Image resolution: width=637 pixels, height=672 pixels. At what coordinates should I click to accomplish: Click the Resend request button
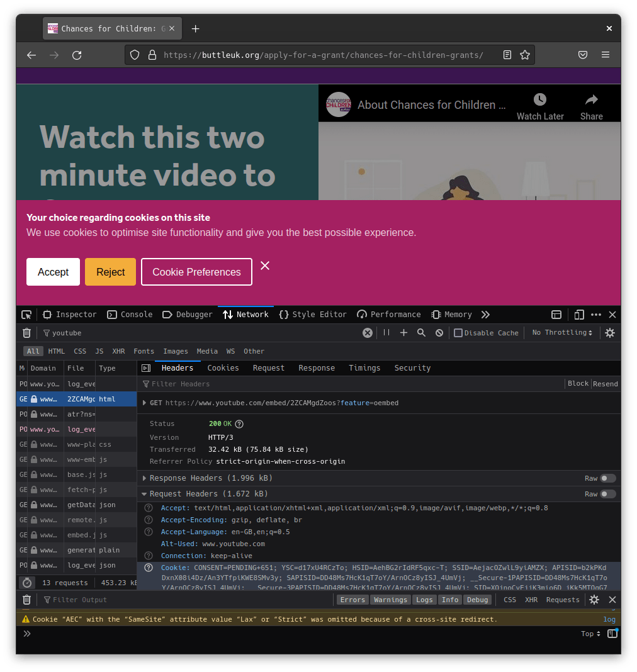coord(606,384)
